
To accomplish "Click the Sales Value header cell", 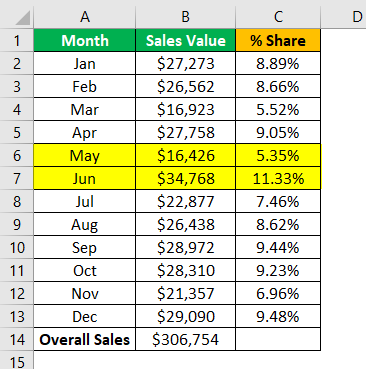I will coord(185,40).
